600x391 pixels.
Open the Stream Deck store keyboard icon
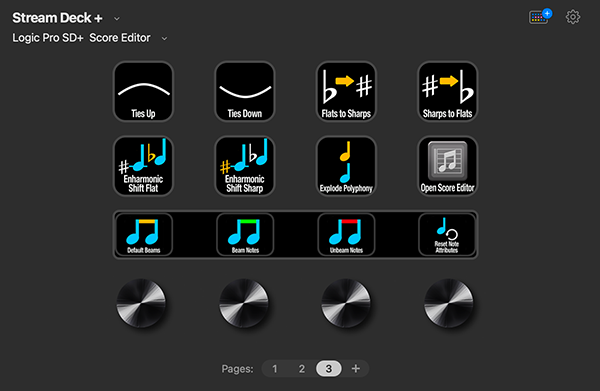(540, 17)
